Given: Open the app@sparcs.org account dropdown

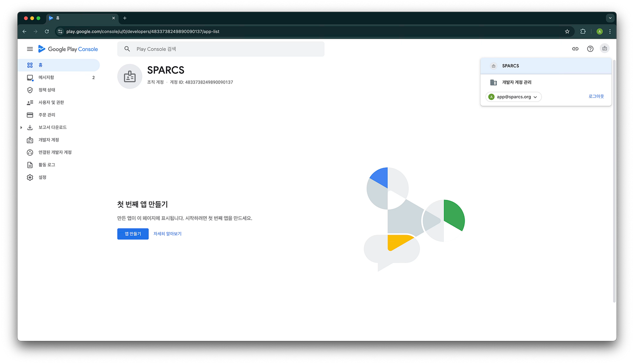Looking at the screenshot, I should point(513,97).
